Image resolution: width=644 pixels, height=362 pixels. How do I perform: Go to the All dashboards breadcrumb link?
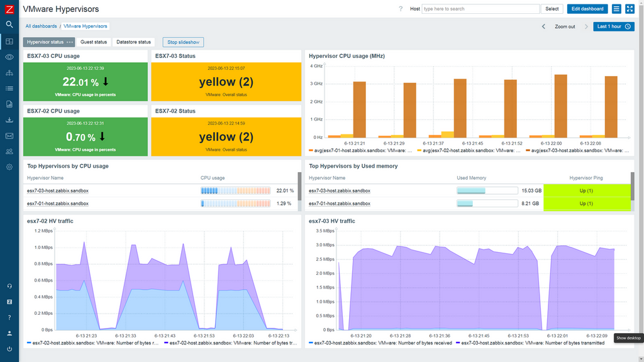pyautogui.click(x=41, y=26)
